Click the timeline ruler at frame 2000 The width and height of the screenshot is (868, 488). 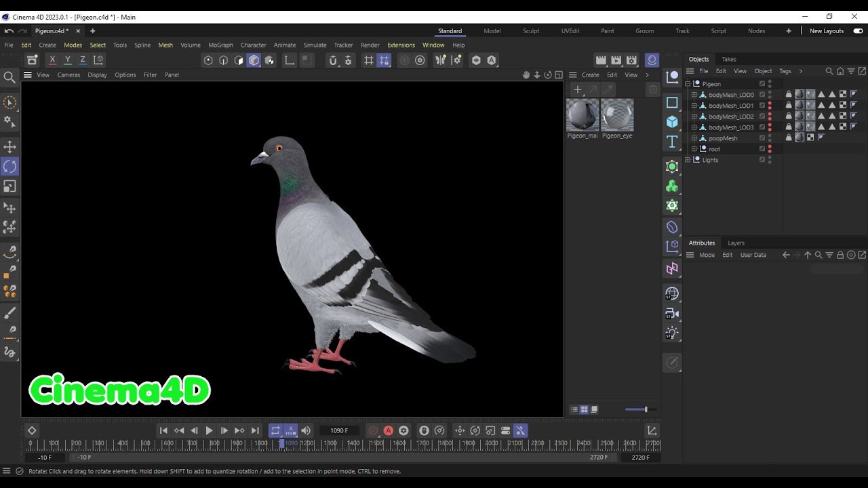pos(491,443)
